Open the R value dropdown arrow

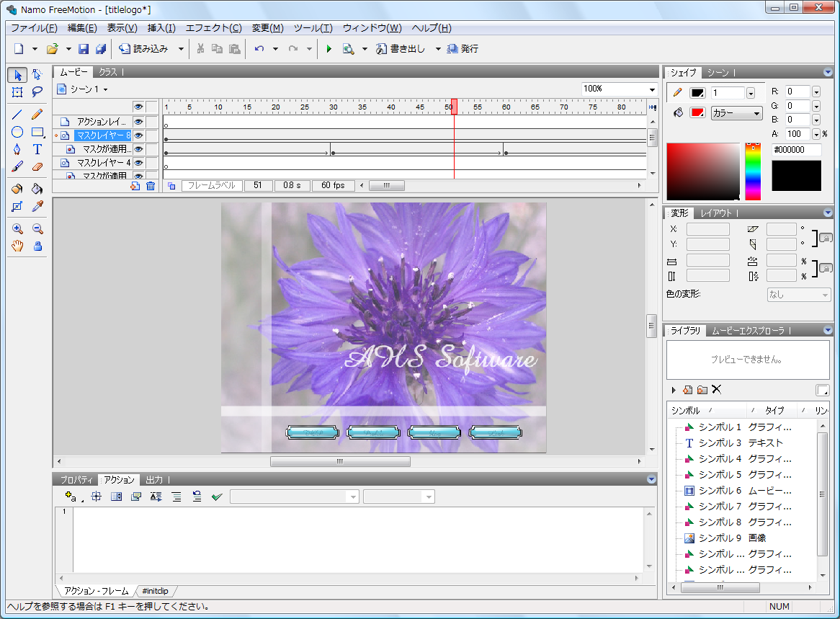(816, 92)
